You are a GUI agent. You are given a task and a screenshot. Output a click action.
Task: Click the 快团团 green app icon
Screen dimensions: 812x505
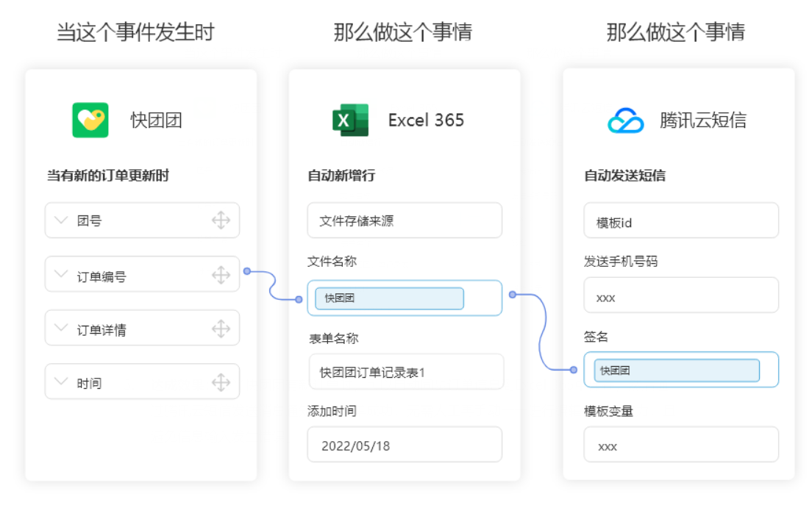pos(90,120)
